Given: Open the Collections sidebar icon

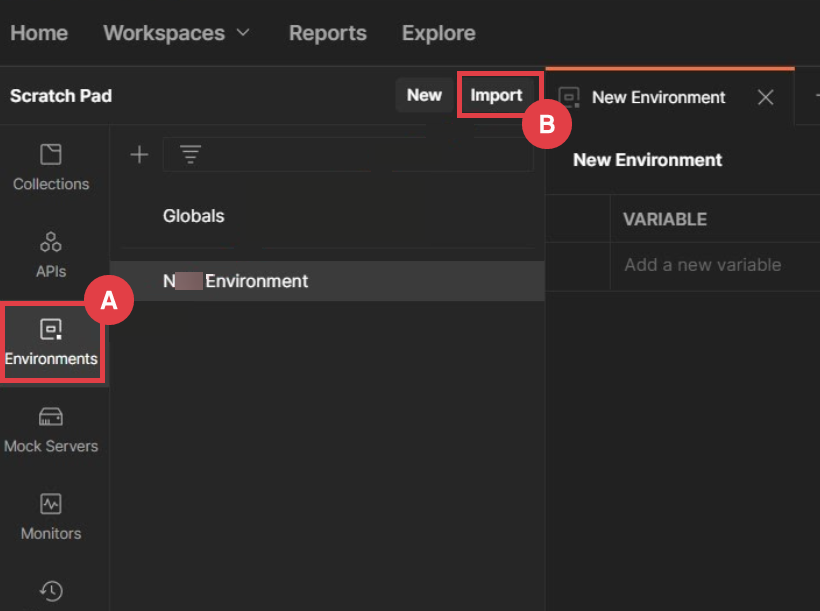Looking at the screenshot, I should click(x=51, y=167).
